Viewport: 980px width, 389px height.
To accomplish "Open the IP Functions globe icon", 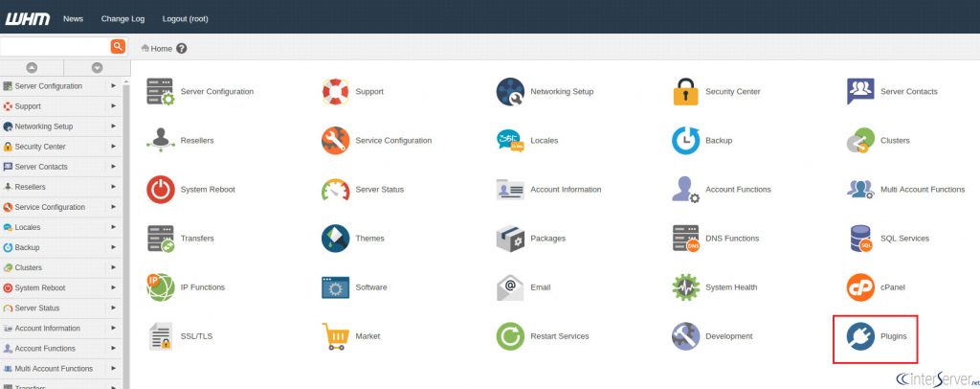I will [161, 287].
